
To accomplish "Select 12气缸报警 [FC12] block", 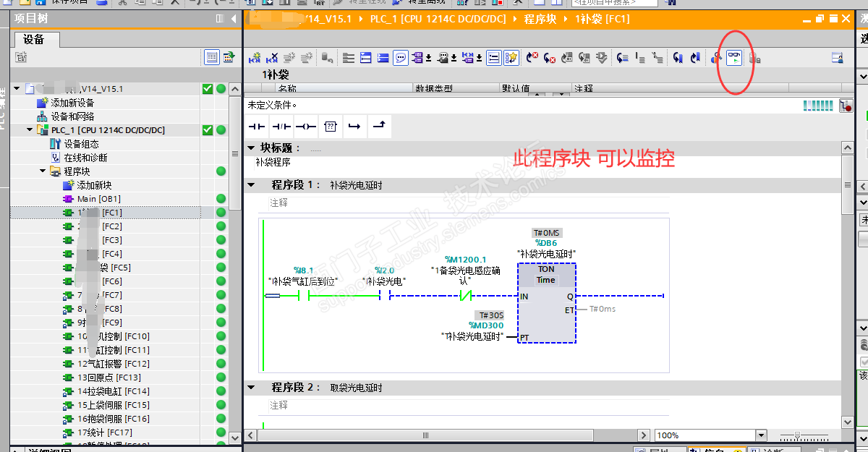I will click(x=114, y=364).
